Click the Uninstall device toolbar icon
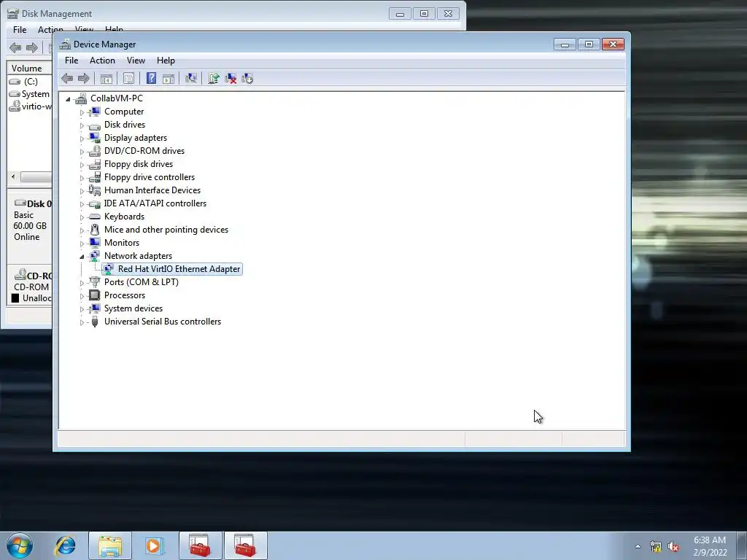This screenshot has height=560, width=747. point(231,79)
